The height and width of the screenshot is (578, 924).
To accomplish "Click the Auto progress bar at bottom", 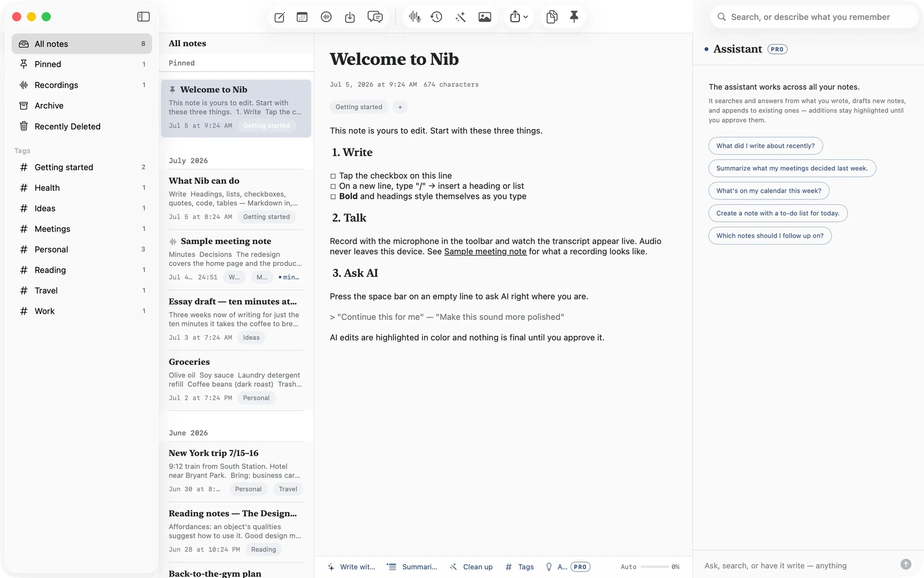I will pos(654,567).
